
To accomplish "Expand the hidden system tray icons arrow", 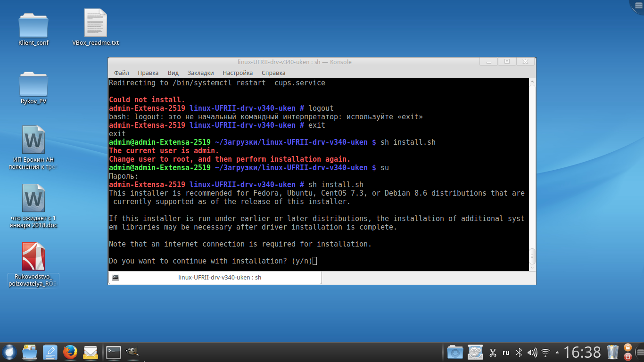I will point(557,353).
